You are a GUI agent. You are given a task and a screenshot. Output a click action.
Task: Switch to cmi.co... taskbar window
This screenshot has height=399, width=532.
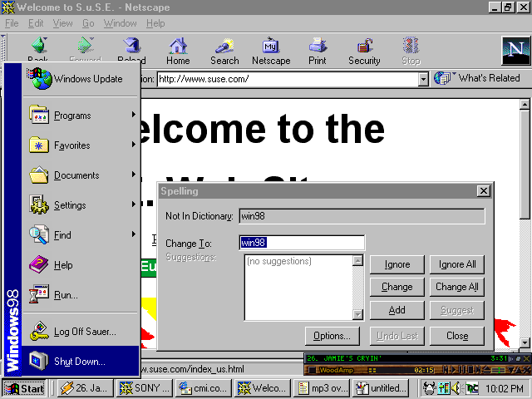coord(204,388)
